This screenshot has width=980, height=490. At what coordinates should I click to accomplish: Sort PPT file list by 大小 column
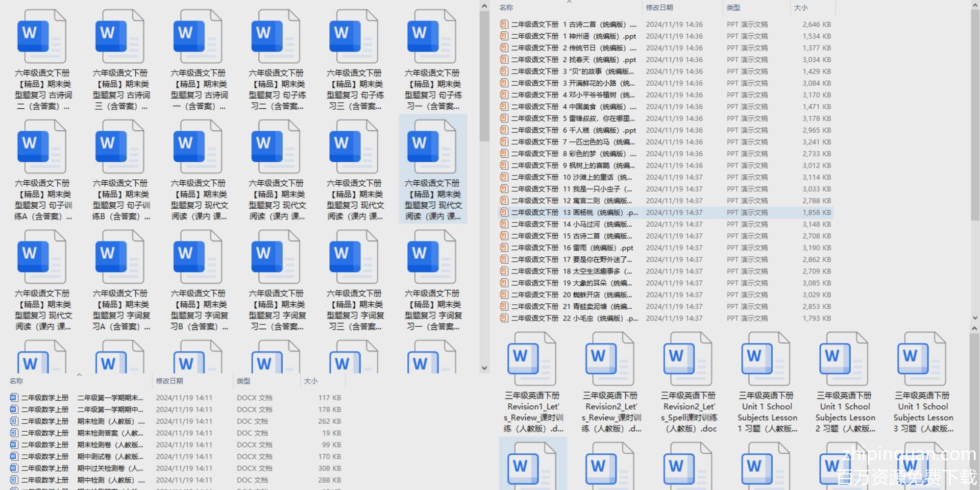[x=801, y=8]
